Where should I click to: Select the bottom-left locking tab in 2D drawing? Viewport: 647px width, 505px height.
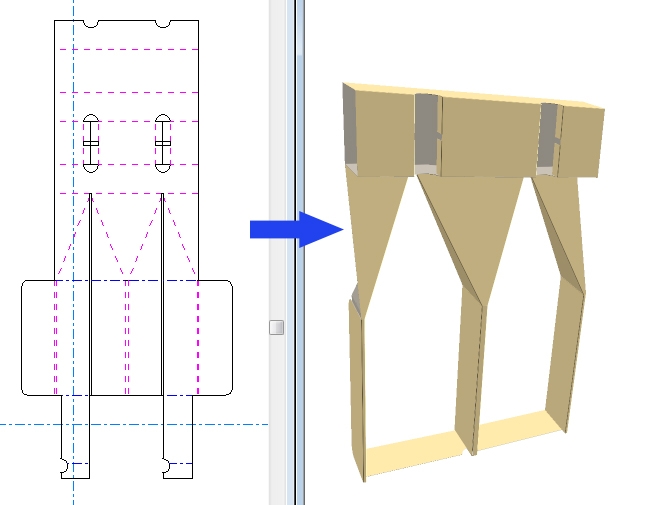click(x=76, y=440)
